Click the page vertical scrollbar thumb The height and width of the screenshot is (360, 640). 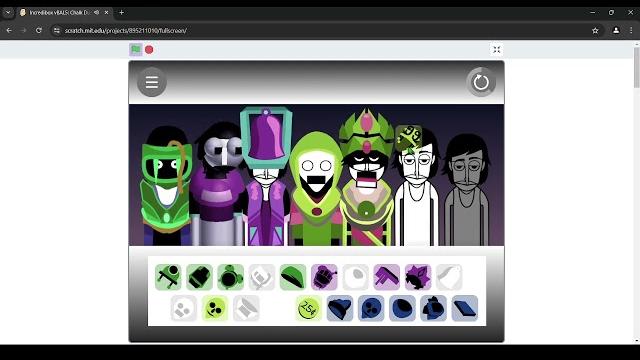[x=636, y=67]
